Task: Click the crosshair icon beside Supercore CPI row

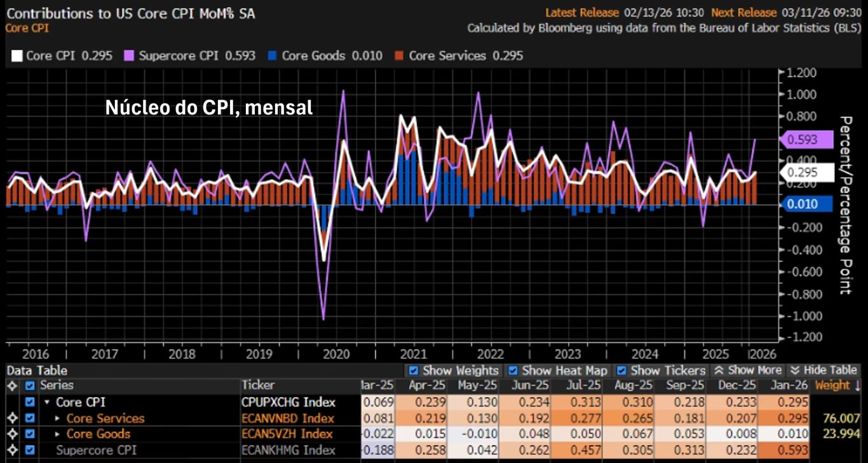Action: 11,450
